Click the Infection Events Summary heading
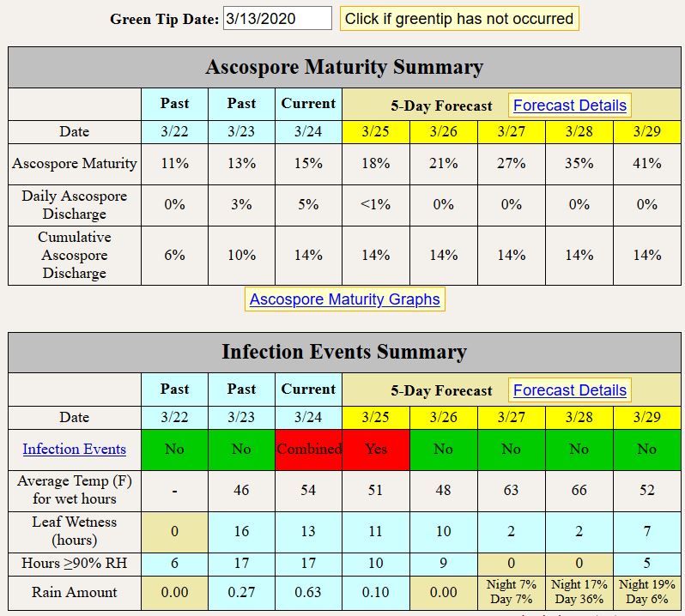 345,353
